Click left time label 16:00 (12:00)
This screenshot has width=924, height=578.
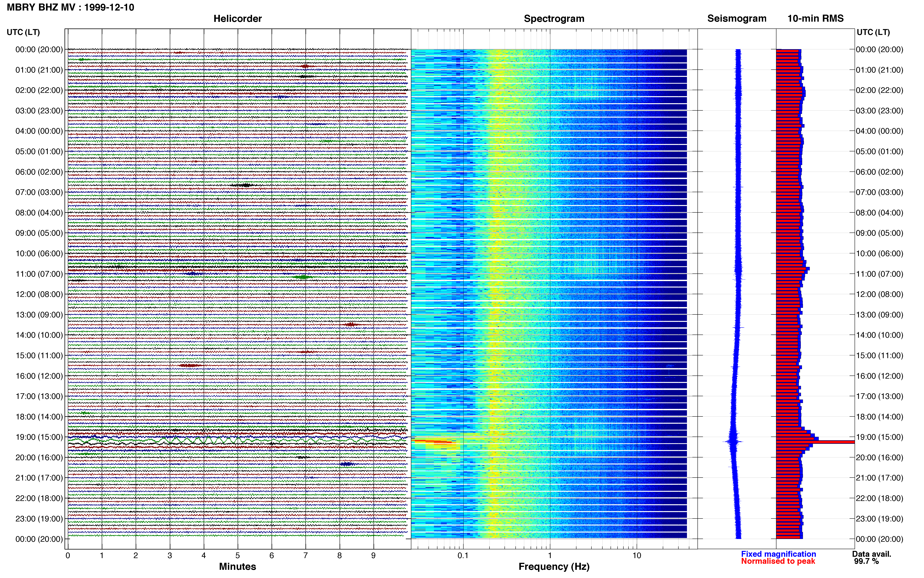coord(39,376)
